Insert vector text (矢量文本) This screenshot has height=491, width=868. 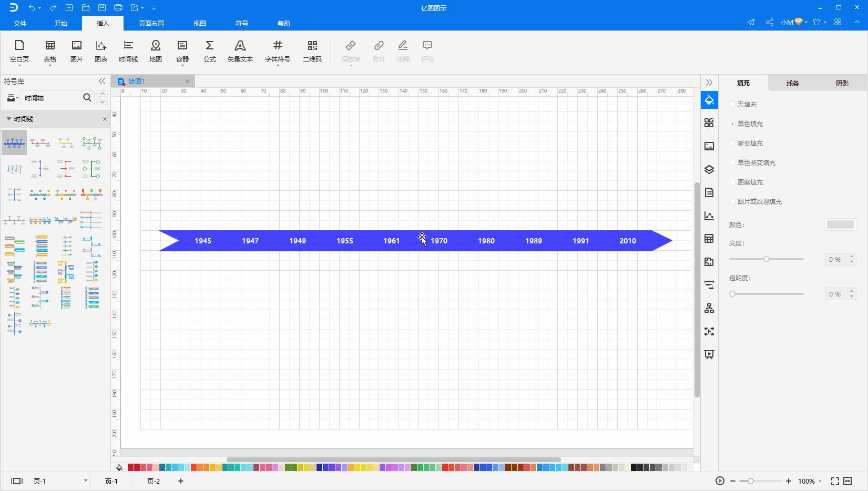coord(240,52)
